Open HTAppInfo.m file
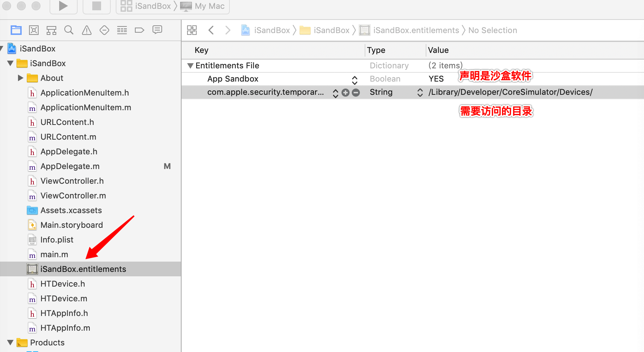 click(x=65, y=328)
